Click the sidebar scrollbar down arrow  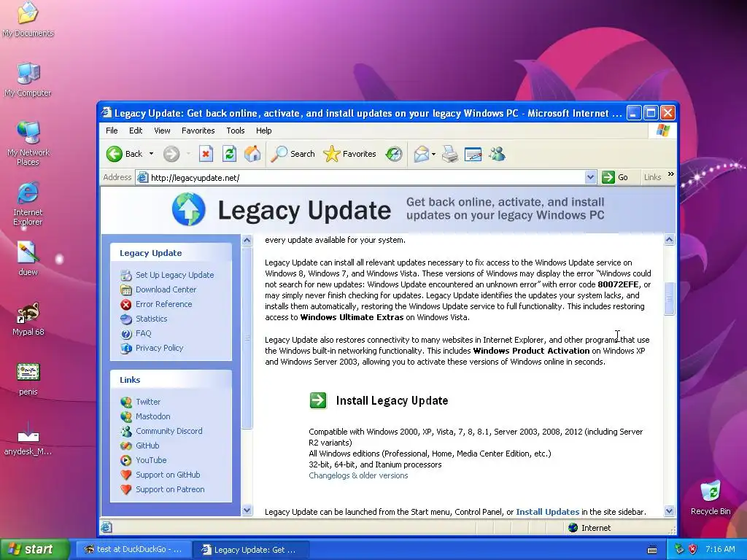coord(247,510)
